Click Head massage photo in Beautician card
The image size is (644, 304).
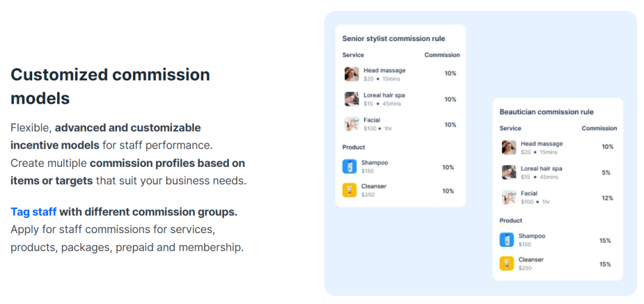[509, 147]
